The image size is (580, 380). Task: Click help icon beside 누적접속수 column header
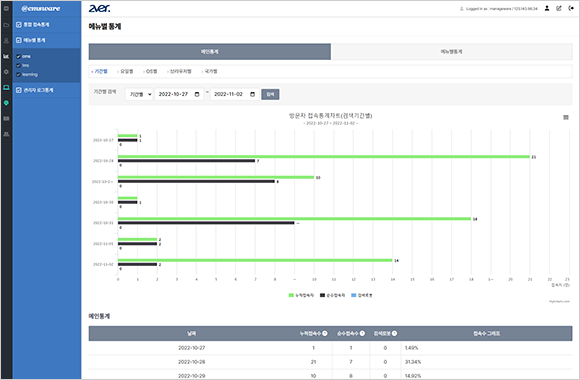pyautogui.click(x=325, y=333)
